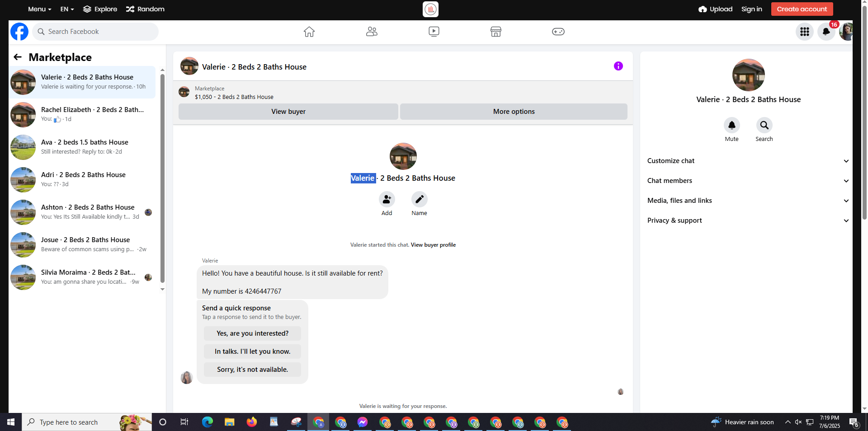
Task: Click the taskbar volume speaker icon
Action: click(798, 422)
